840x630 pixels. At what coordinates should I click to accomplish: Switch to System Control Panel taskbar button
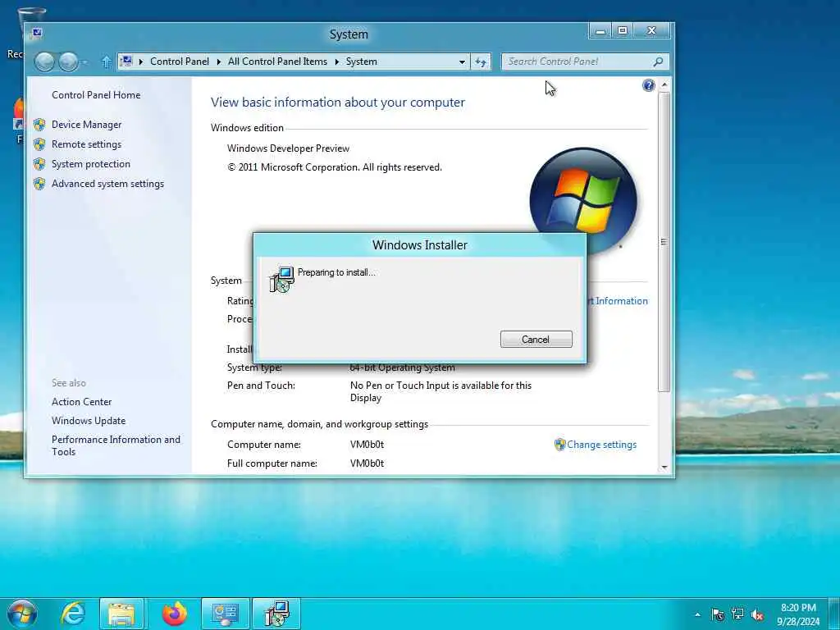coord(225,614)
